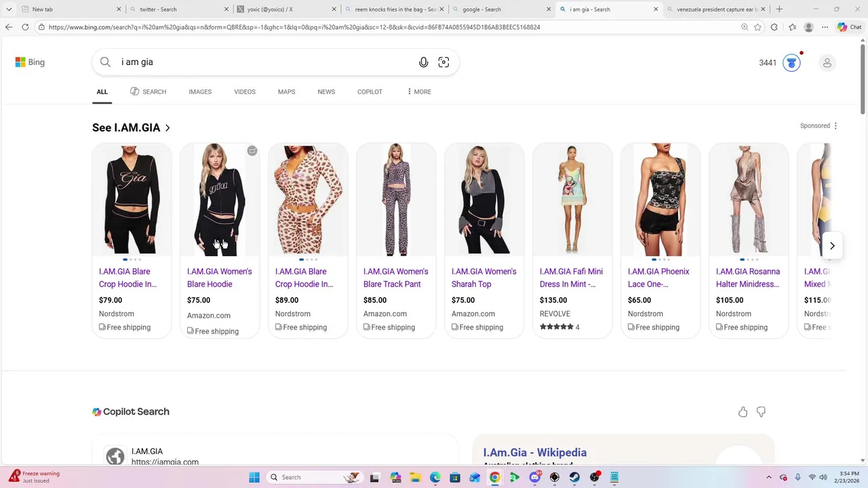
Task: Click the zoom magnifier in address bar
Action: click(745, 27)
